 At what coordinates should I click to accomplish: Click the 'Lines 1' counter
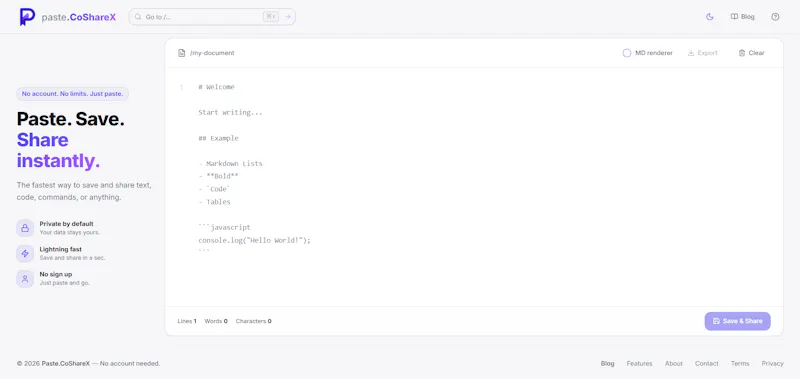(x=187, y=321)
